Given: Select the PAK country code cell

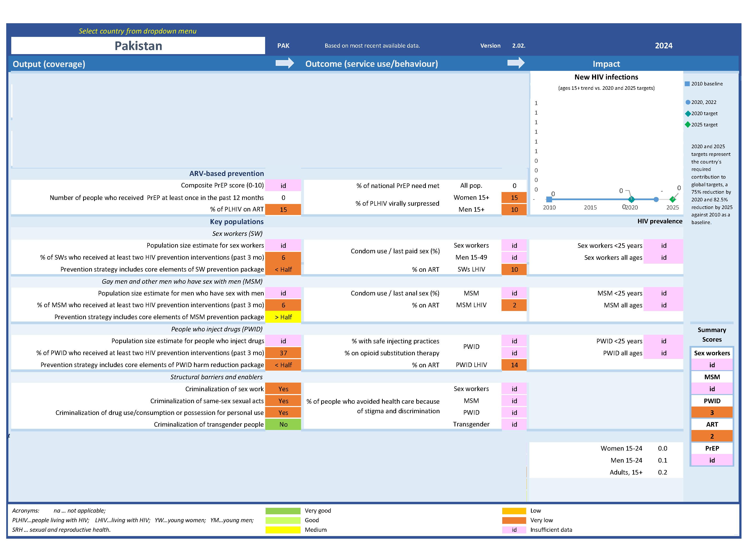Looking at the screenshot, I should pos(283,45).
